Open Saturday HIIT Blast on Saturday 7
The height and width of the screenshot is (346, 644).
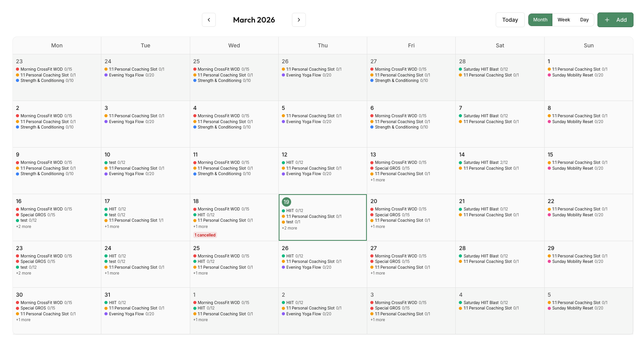(483, 116)
